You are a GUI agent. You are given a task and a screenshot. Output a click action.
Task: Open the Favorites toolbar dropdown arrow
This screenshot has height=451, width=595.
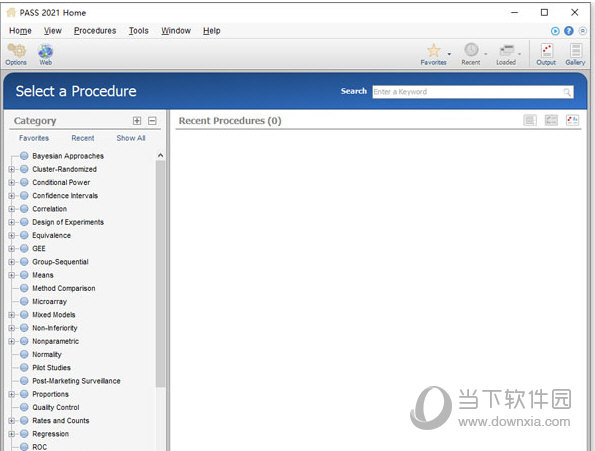[x=449, y=54]
